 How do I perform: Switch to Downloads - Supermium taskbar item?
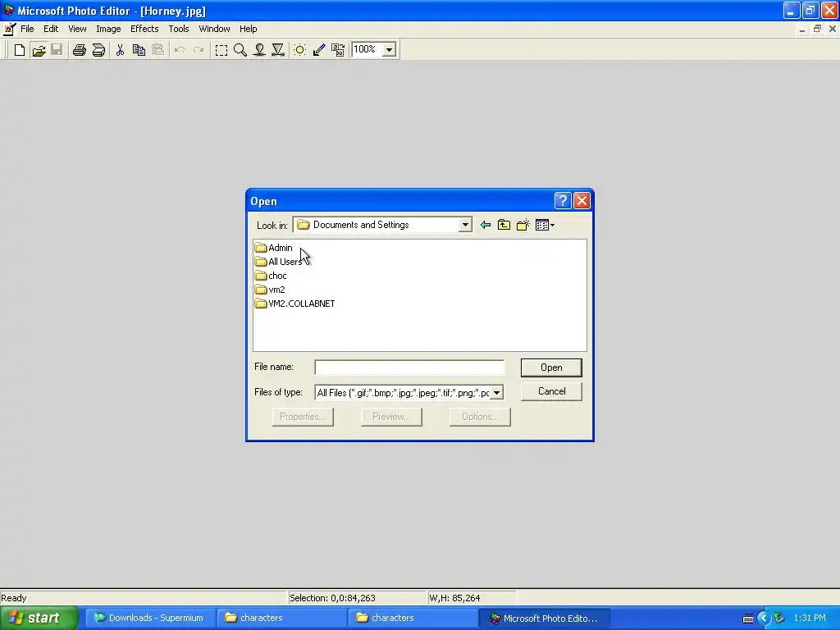pos(151,619)
